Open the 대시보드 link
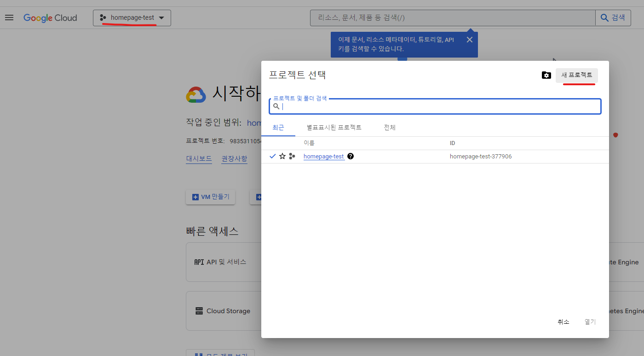 point(199,158)
